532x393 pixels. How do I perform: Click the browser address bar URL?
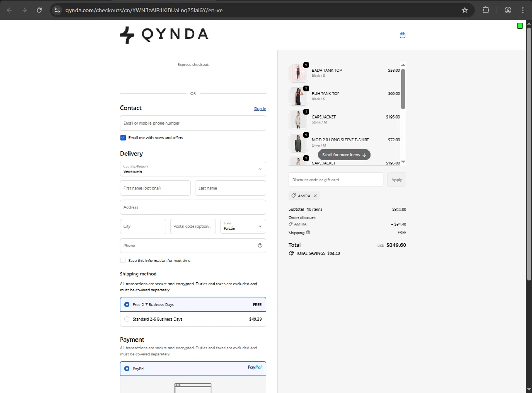[x=144, y=10]
